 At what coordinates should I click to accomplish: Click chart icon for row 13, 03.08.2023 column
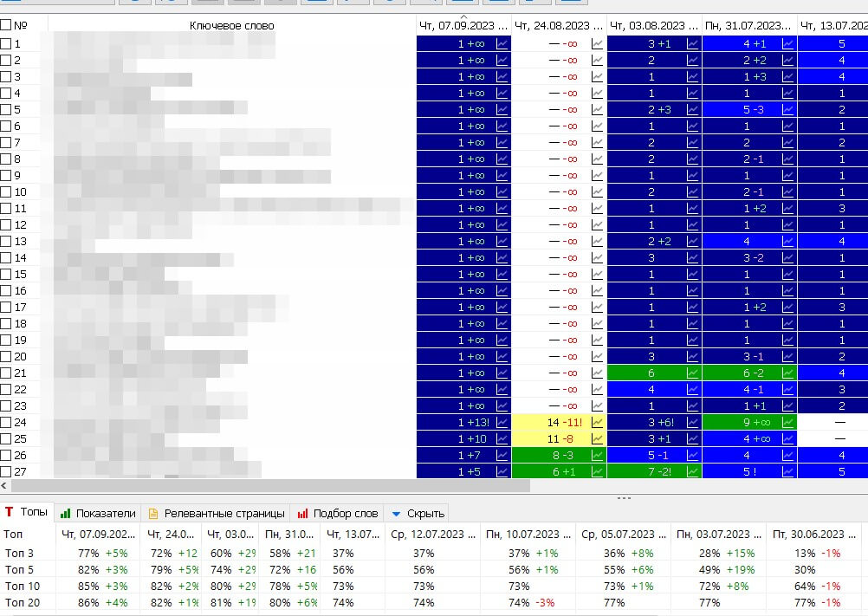[692, 242]
